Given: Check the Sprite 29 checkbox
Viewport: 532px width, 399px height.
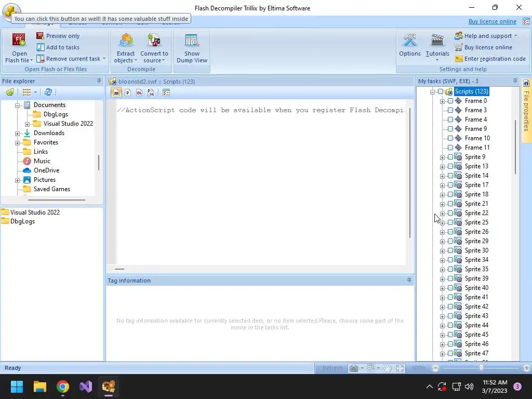Looking at the screenshot, I should (450, 241).
